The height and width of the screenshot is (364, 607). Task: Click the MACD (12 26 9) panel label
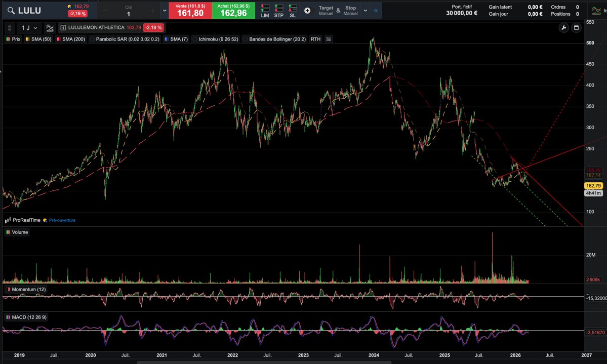click(29, 317)
